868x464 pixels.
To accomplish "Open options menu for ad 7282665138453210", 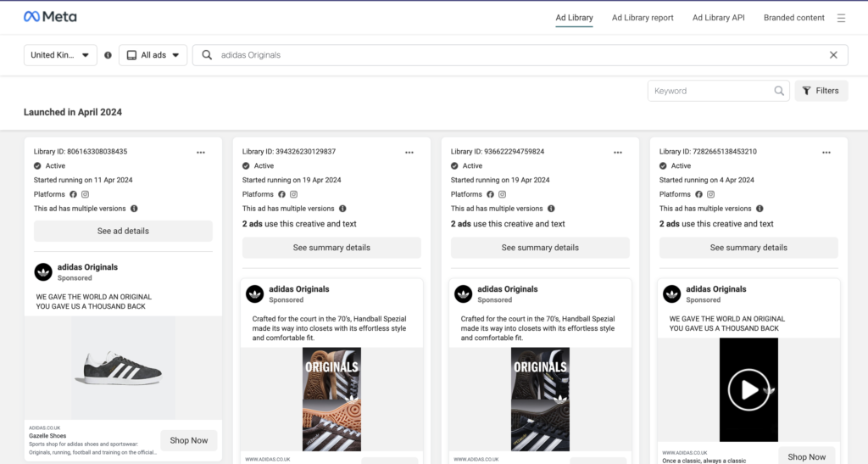I will point(826,153).
